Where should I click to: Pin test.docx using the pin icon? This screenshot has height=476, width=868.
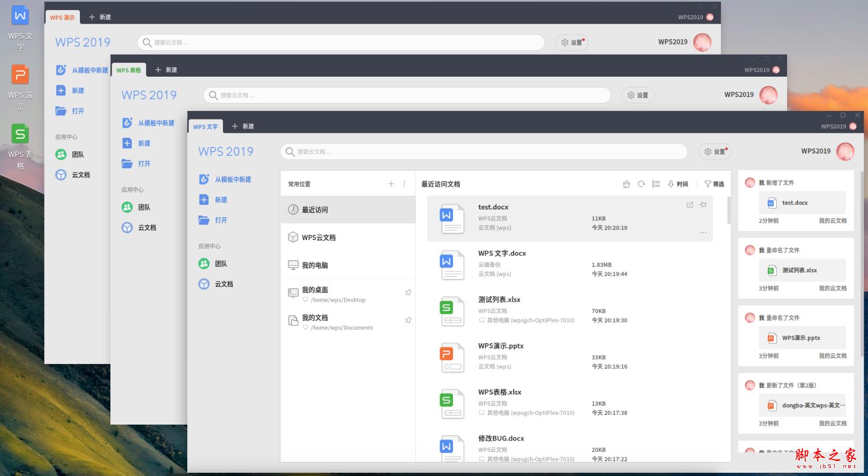pos(703,205)
